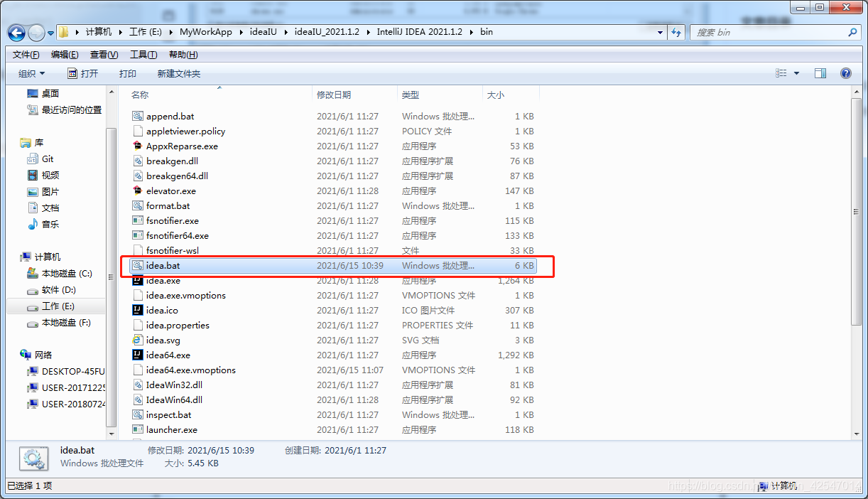Click the inspect.bat file icon
The image size is (868, 499).
[x=138, y=414]
